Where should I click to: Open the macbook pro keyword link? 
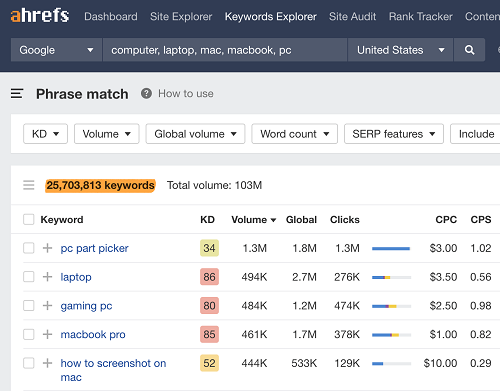tap(93, 334)
